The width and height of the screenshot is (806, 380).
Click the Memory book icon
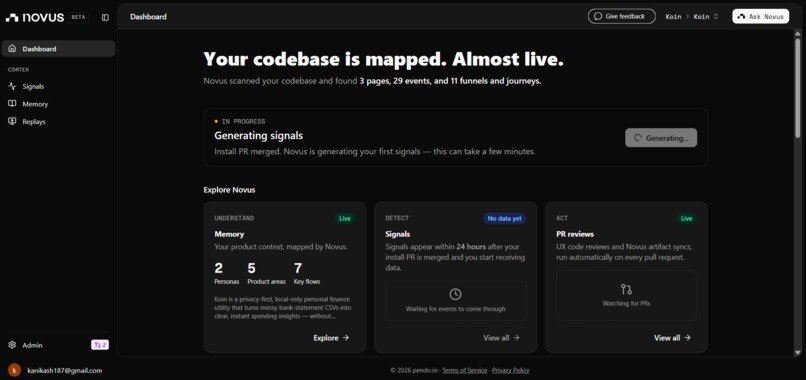coord(12,104)
